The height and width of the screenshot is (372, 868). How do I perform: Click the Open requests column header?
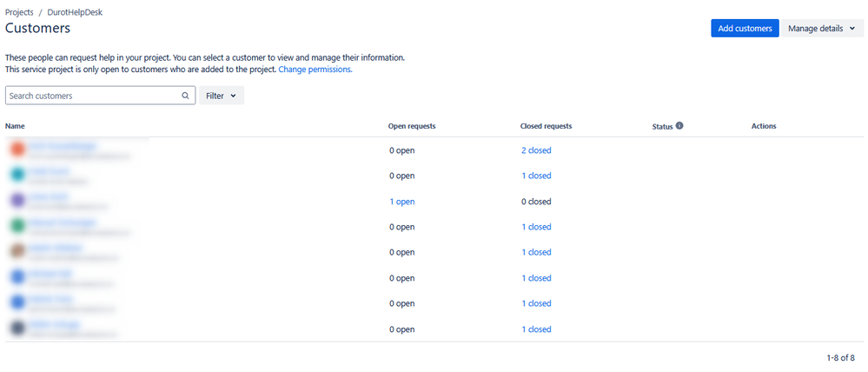click(x=412, y=126)
